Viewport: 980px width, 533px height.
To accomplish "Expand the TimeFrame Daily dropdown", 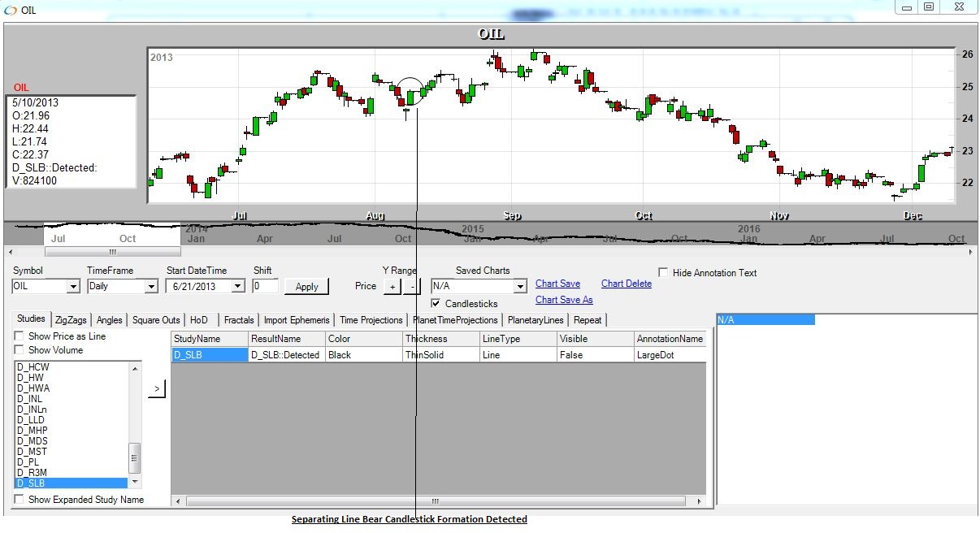I will click(150, 286).
